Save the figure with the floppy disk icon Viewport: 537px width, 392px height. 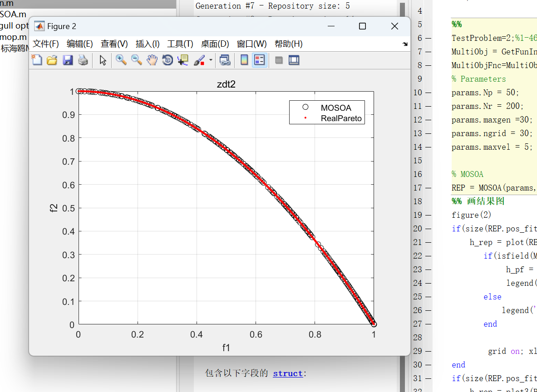tap(68, 60)
